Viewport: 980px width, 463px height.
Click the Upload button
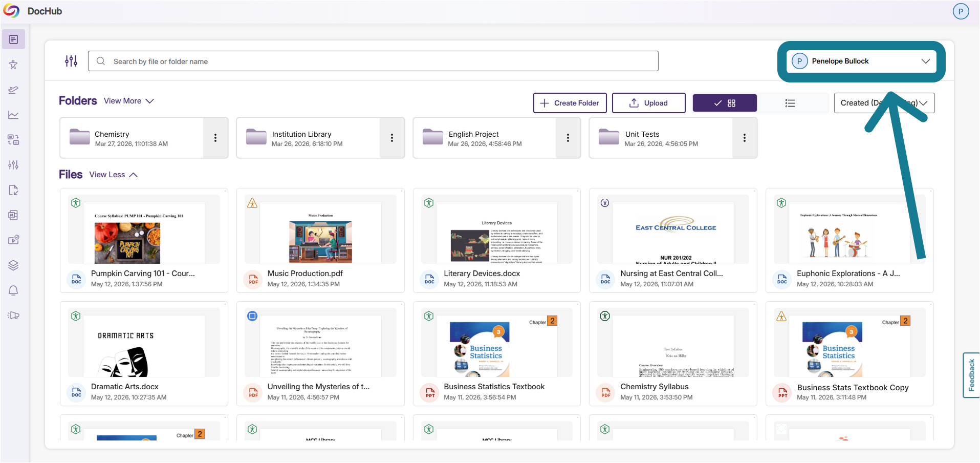[x=649, y=103]
